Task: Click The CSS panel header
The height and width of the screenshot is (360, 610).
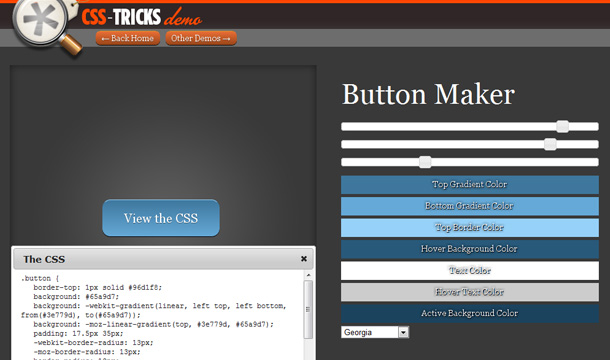Action: [163, 259]
